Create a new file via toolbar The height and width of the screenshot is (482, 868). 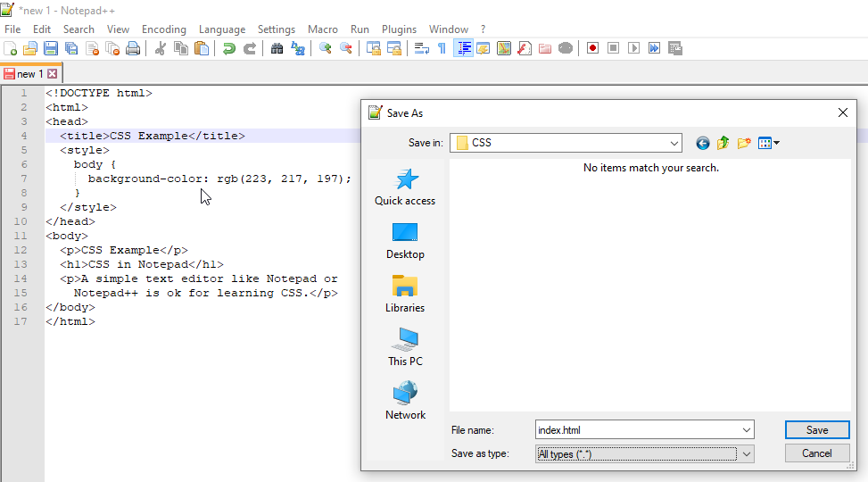[x=11, y=49]
